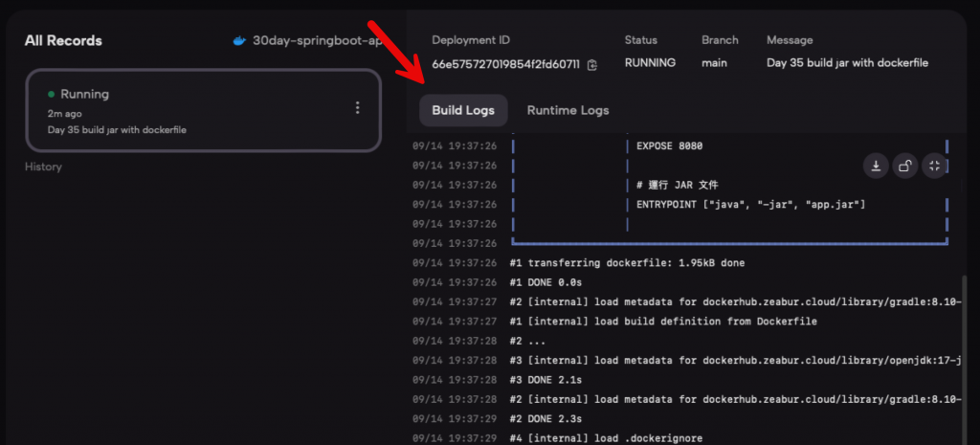Click the message 'Day 35 build jar with dockerfile' in header
Screen dimensions: 980x445
coord(848,63)
